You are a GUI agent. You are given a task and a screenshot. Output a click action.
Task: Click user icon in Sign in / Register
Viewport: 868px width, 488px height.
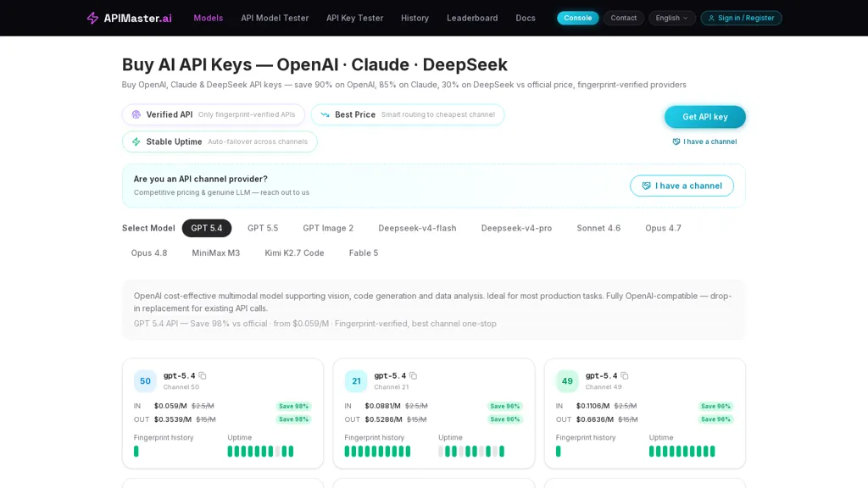coord(711,19)
